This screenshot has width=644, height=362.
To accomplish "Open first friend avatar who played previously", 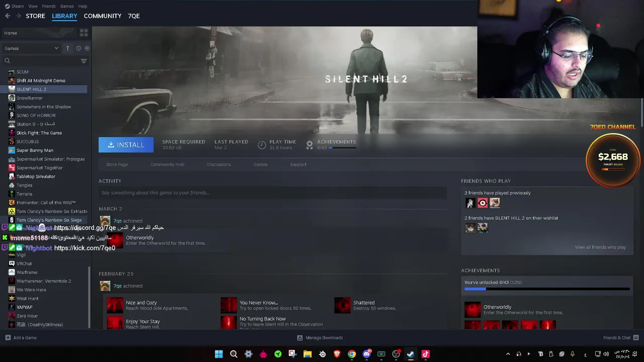I will tap(470, 203).
